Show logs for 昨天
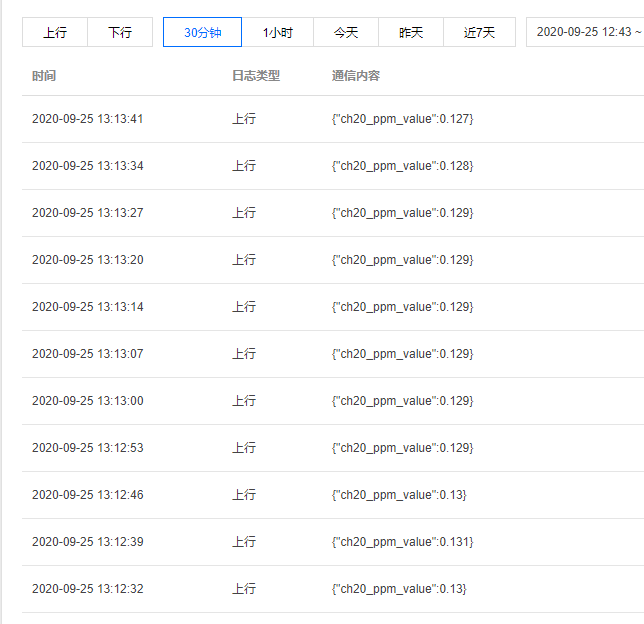 pyautogui.click(x=411, y=32)
